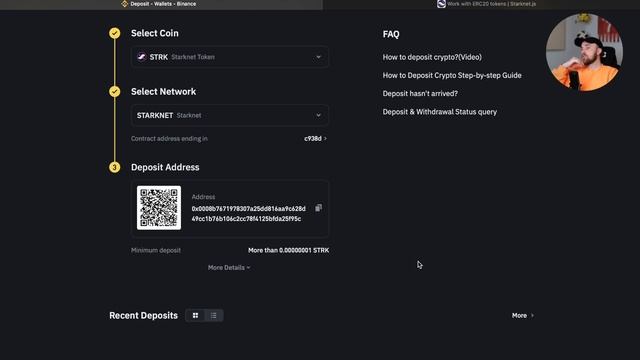This screenshot has height=360, width=640.
Task: Click the Select Coin step checkmark
Action: click(115, 33)
